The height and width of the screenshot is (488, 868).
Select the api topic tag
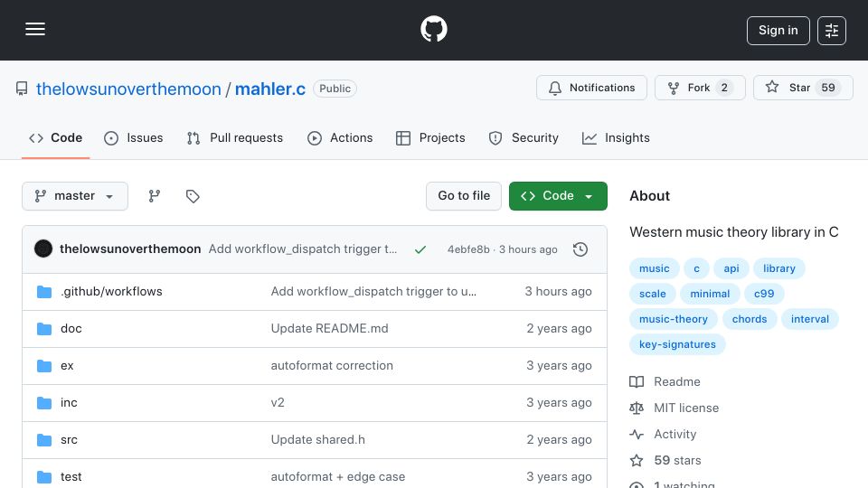click(x=731, y=268)
